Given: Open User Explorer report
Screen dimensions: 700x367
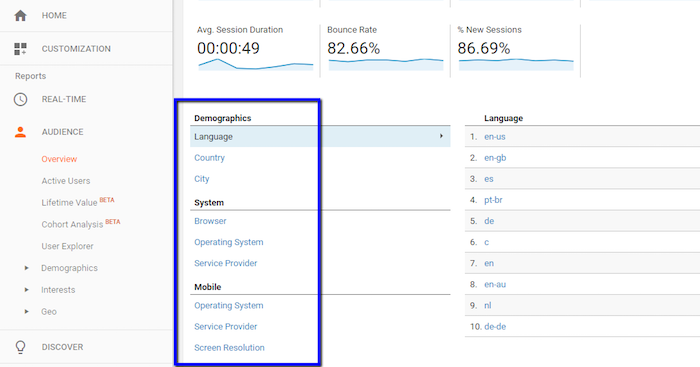Looking at the screenshot, I should pyautogui.click(x=67, y=246).
